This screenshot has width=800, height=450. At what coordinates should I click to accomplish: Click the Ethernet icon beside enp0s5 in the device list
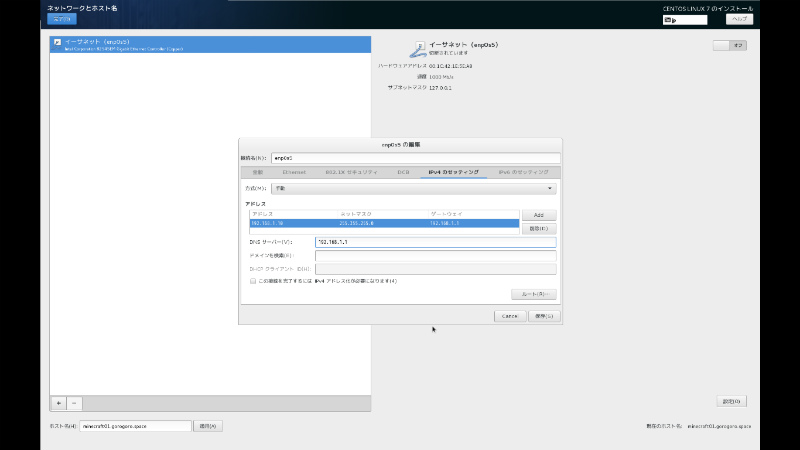tap(57, 44)
